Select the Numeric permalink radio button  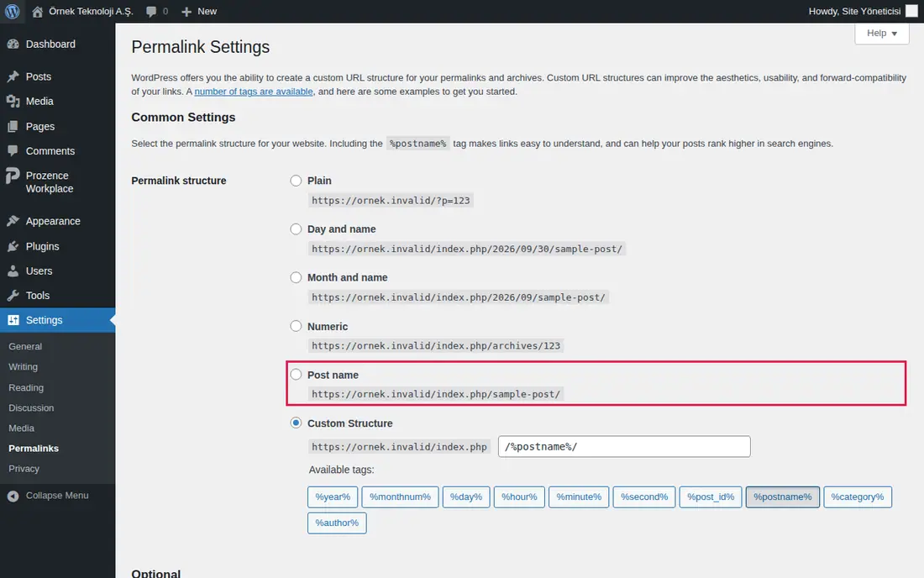(296, 326)
